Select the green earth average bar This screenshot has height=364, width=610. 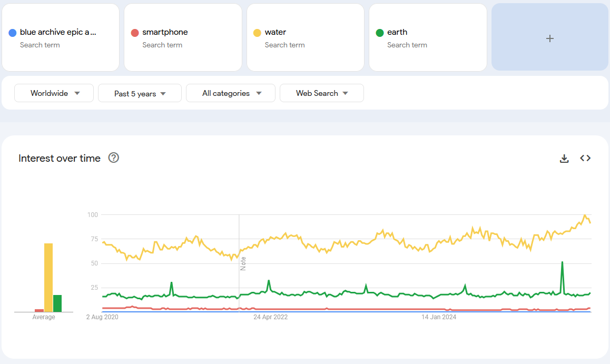point(57,303)
